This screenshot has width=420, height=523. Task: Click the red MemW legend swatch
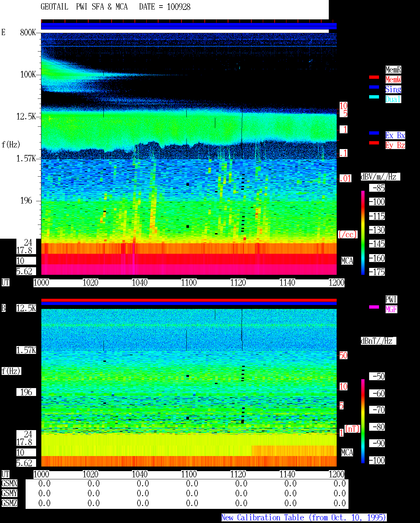374,77
